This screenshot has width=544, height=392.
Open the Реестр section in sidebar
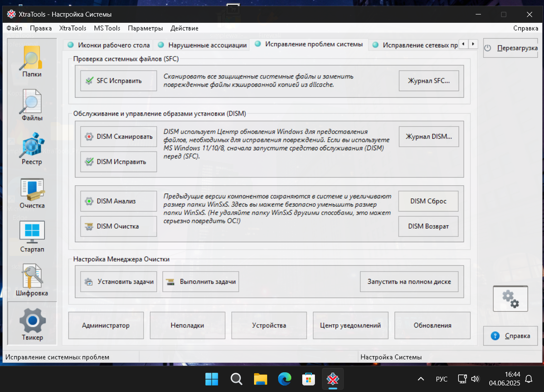pyautogui.click(x=32, y=149)
